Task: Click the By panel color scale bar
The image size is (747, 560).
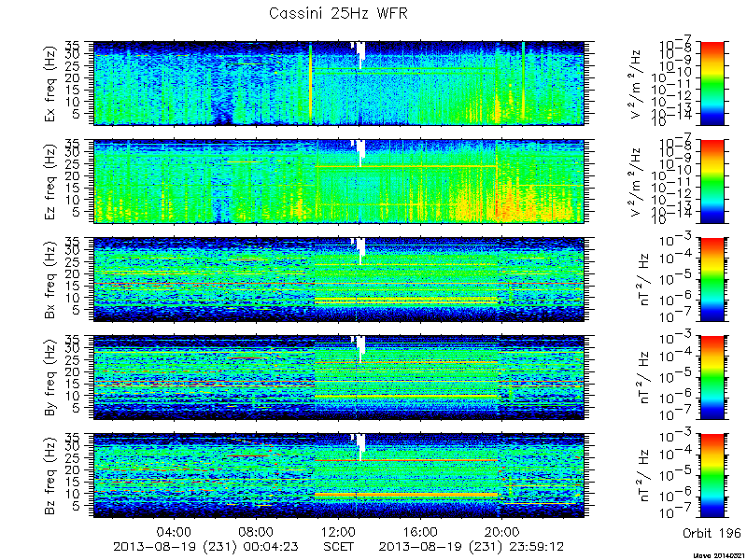Action: [x=712, y=378]
